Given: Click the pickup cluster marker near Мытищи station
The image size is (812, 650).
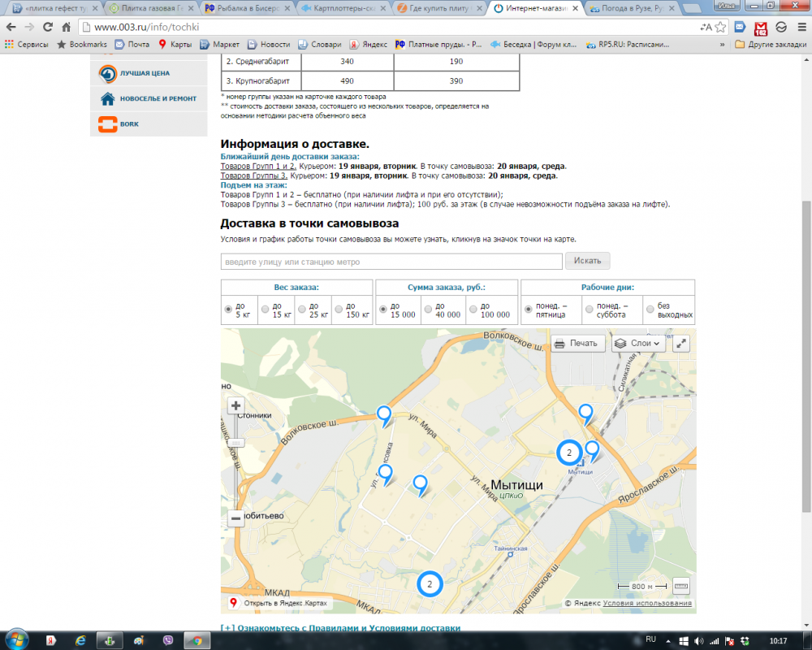Looking at the screenshot, I should tap(569, 453).
